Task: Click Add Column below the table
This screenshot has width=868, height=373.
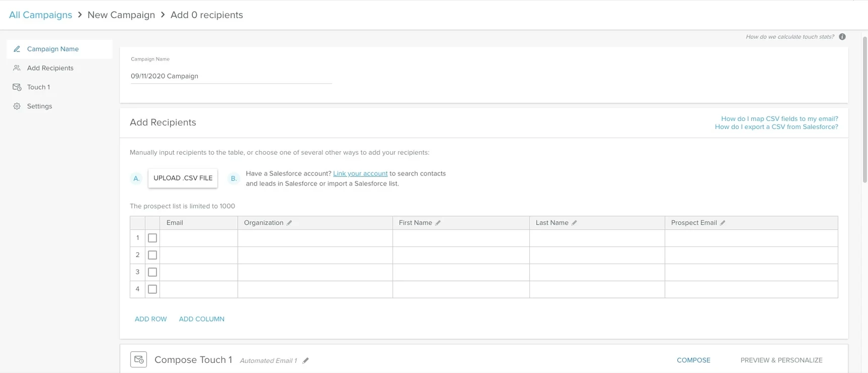Action: pyautogui.click(x=201, y=319)
